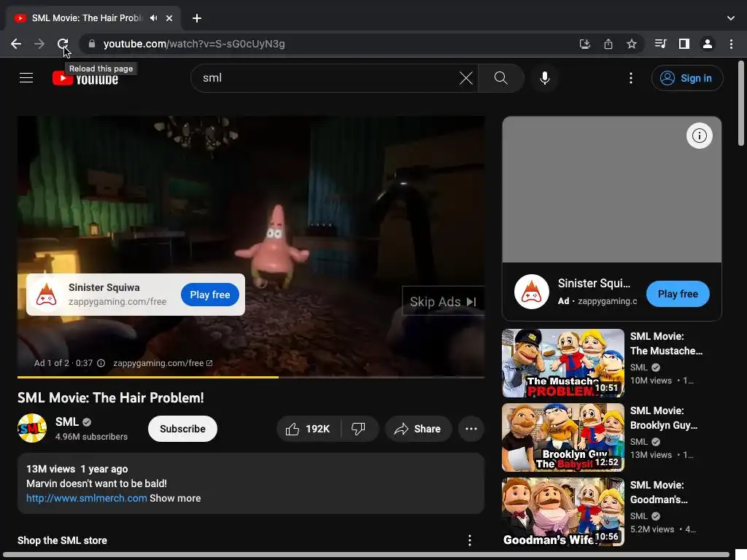Click the address bar URL
Viewport: 747px width, 560px height.
194,44
